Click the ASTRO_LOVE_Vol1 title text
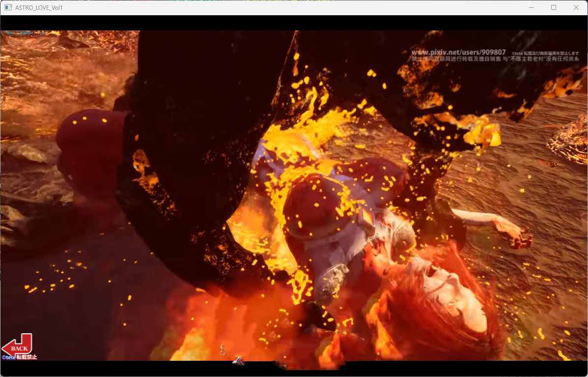This screenshot has height=377, width=588. click(39, 8)
